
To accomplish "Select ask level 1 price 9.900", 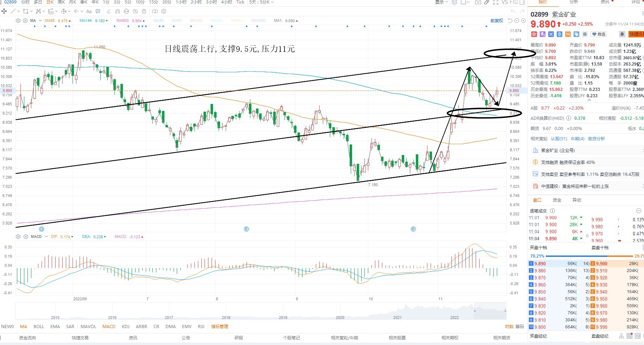I will (x=602, y=264).
